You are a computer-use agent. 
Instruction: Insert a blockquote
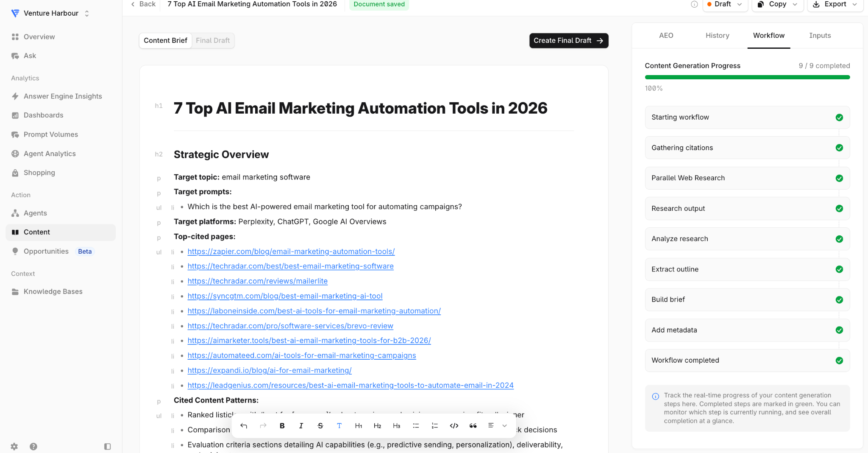pos(473,425)
